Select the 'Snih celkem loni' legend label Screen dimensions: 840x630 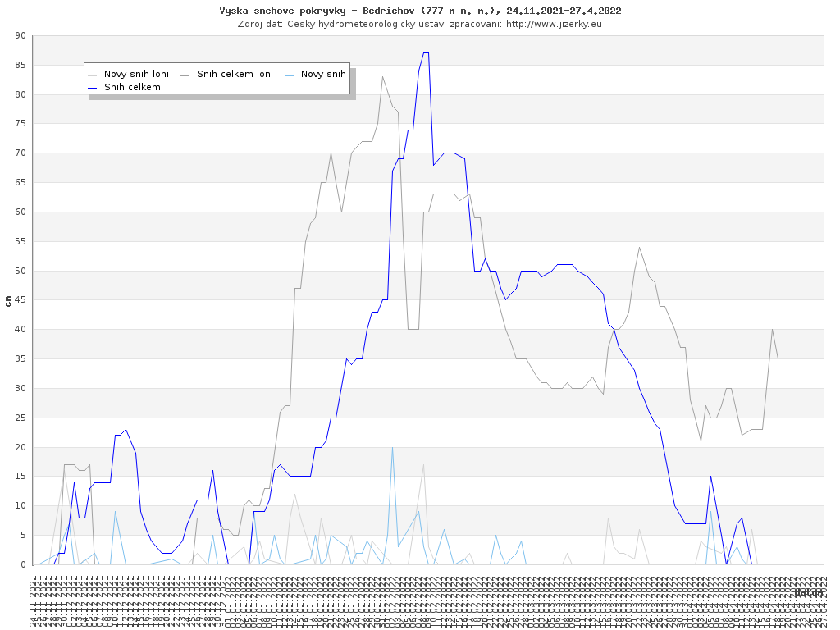coord(235,75)
